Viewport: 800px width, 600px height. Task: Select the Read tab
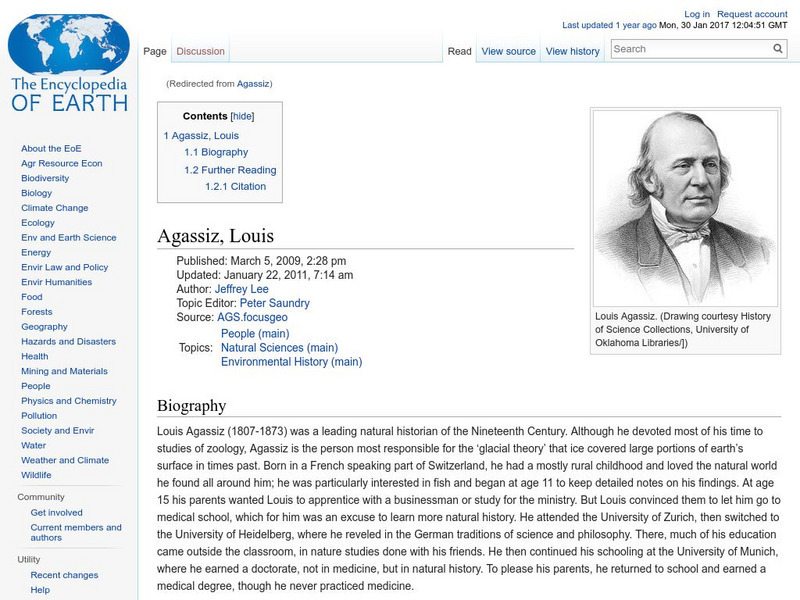(459, 52)
